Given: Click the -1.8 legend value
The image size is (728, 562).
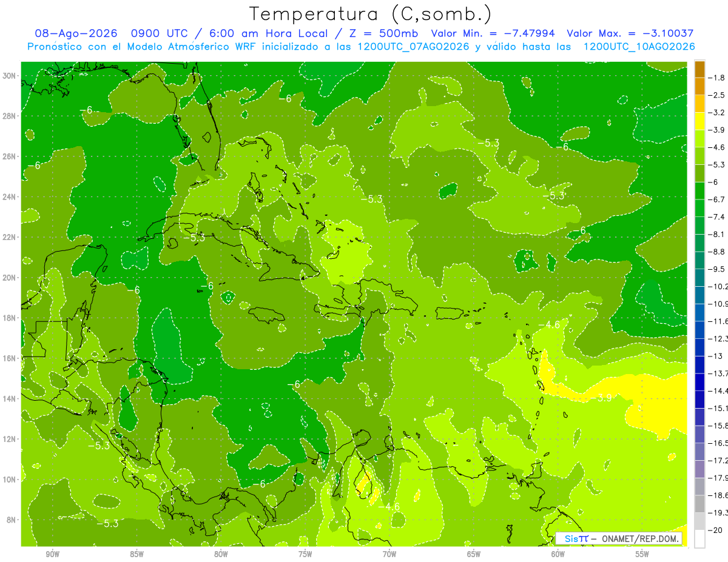Looking at the screenshot, I should (716, 78).
